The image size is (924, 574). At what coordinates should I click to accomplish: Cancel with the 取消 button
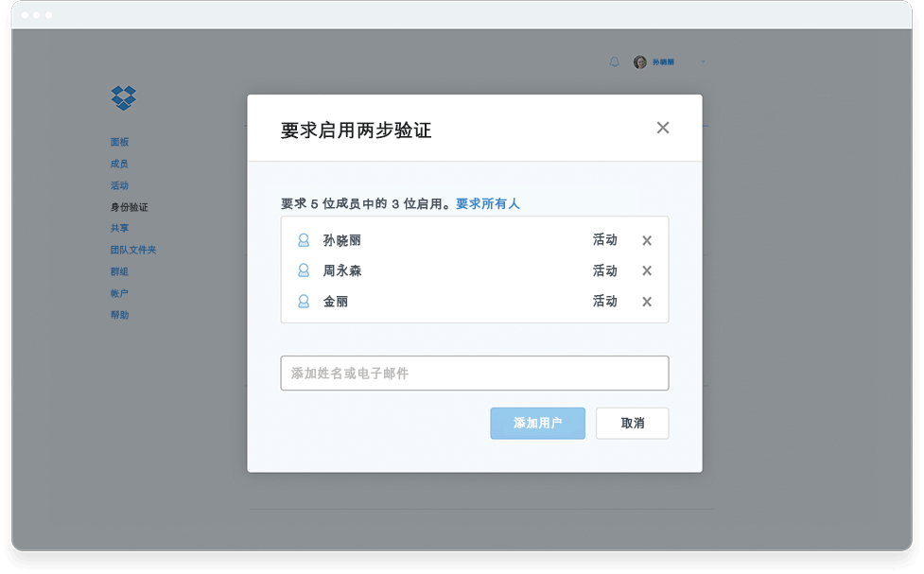[631, 424]
